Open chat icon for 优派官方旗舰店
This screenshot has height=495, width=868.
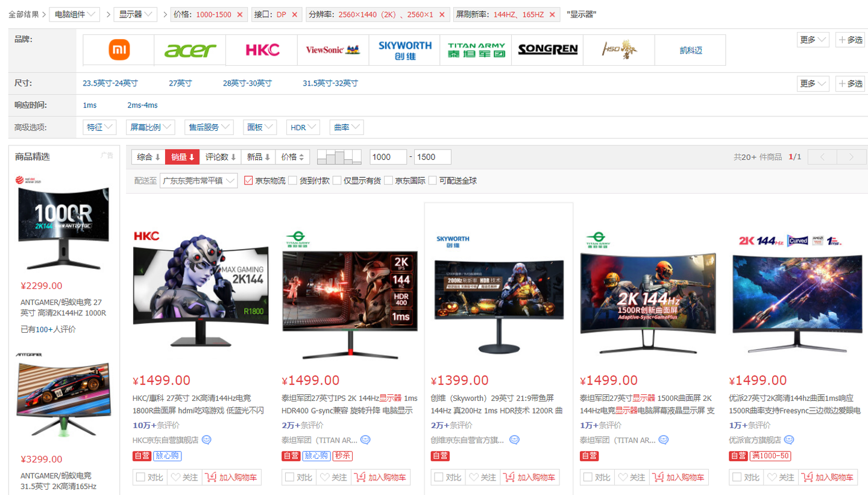tap(789, 440)
